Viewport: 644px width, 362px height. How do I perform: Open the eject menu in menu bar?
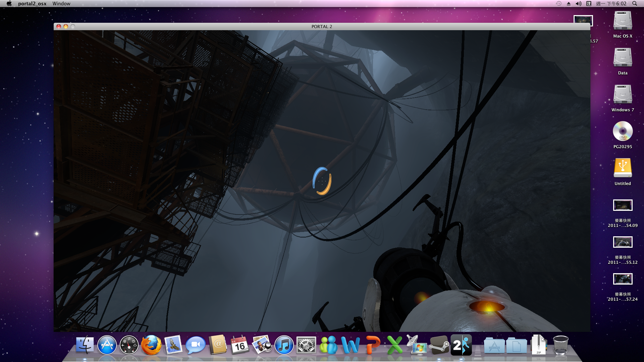(x=569, y=4)
